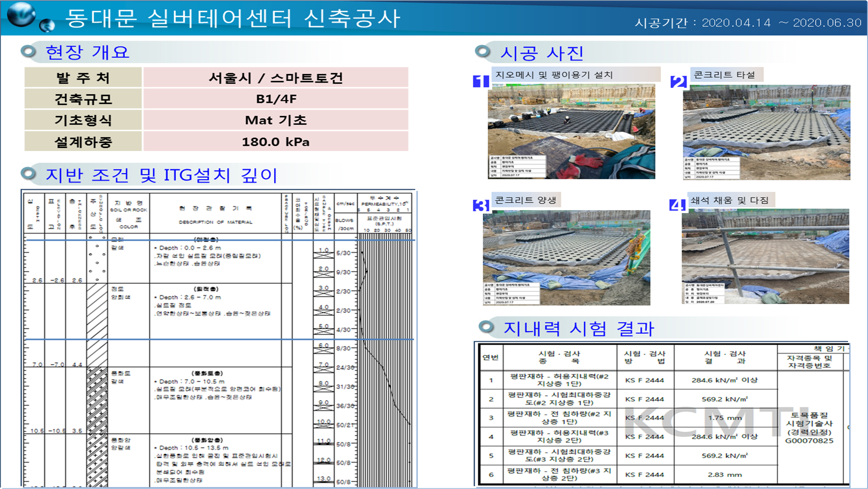
Task: Select the title 동대문 실버테어센터 신축공사
Action: pyautogui.click(x=233, y=19)
